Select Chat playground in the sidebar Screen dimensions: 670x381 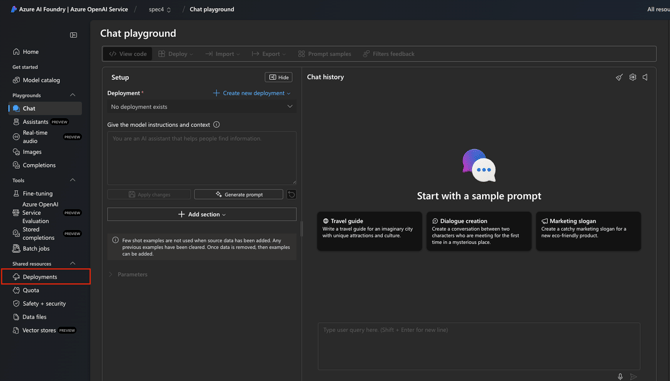point(45,108)
